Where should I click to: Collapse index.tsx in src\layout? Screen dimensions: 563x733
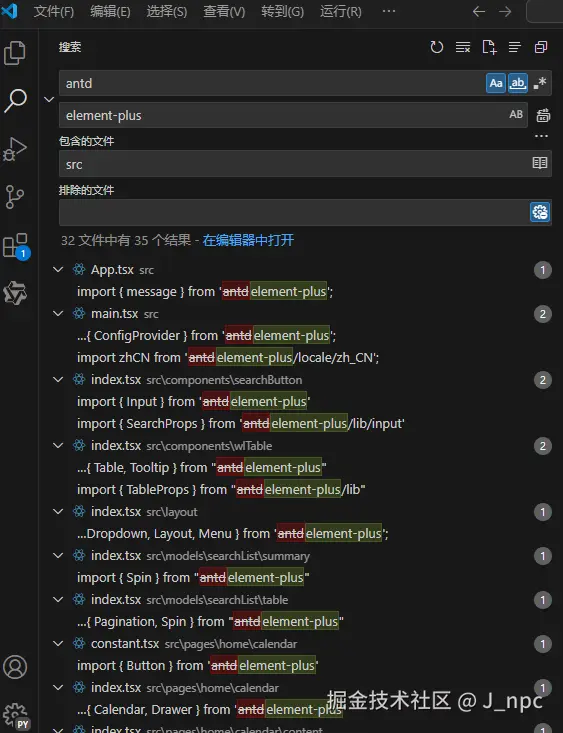coord(58,511)
